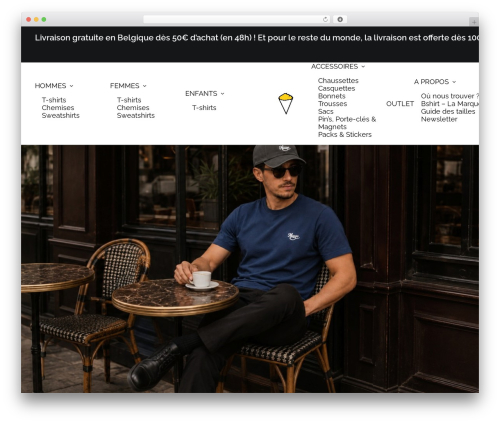Open the Sacs category
The image size is (500, 423).
pos(326,111)
